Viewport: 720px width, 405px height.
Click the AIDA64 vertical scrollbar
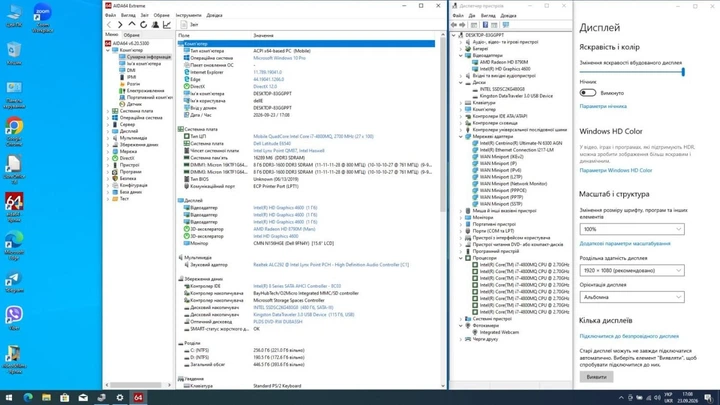coord(443,124)
